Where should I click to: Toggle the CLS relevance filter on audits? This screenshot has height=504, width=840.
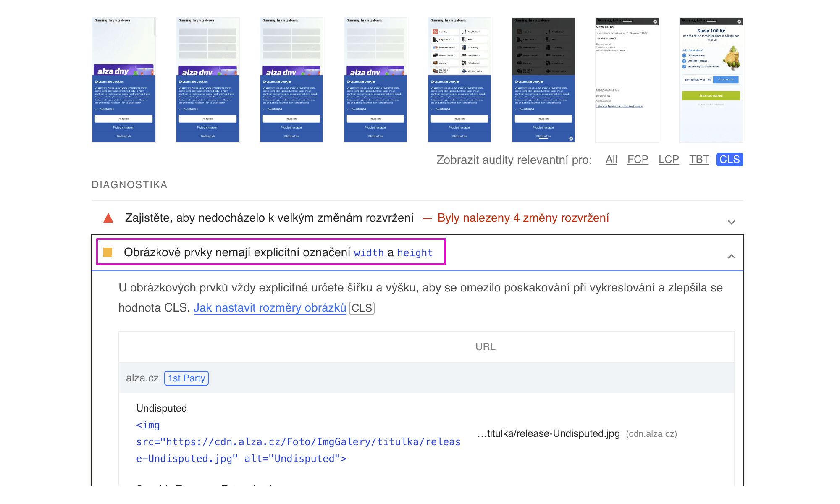pos(730,160)
